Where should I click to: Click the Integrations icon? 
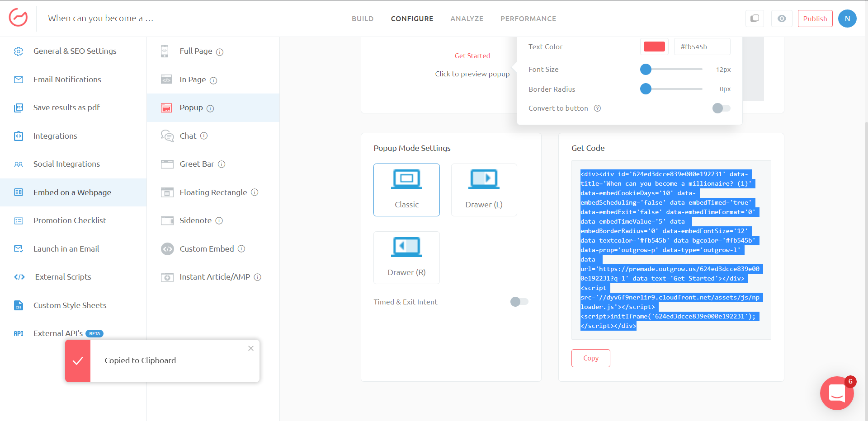(19, 136)
